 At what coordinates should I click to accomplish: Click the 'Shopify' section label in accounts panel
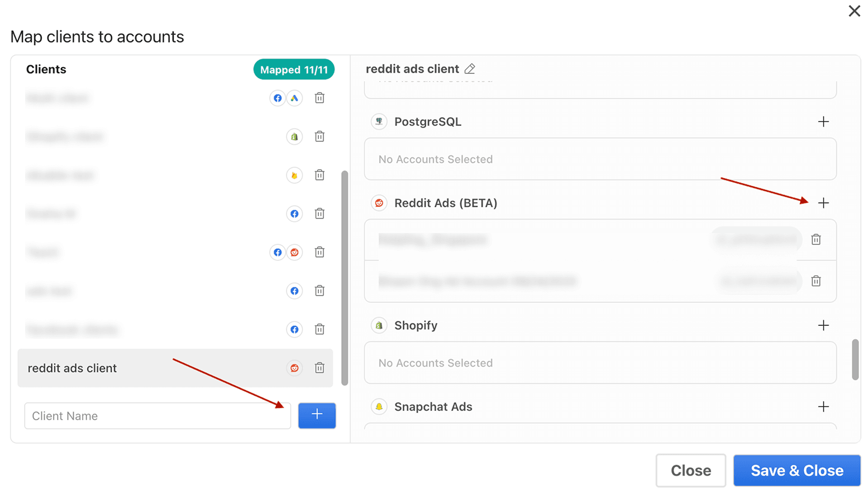pyautogui.click(x=416, y=325)
